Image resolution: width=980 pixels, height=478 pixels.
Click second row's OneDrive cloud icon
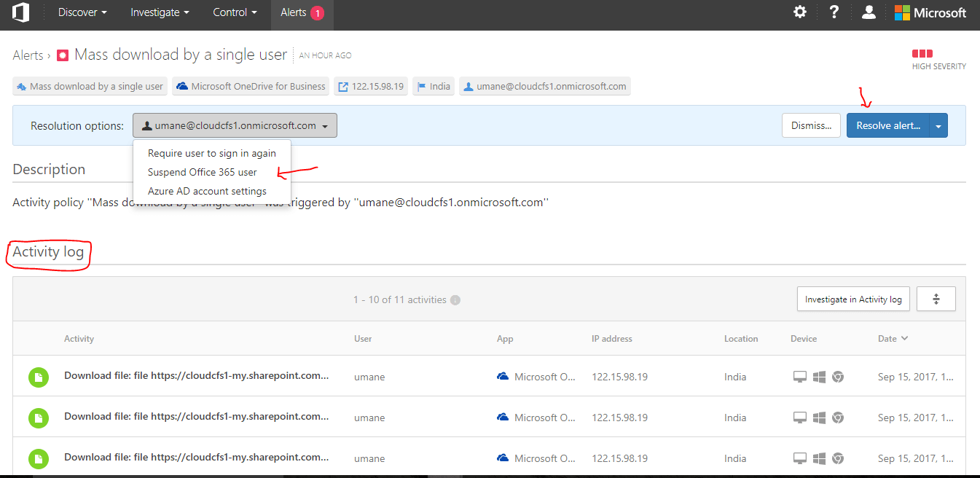(x=503, y=418)
